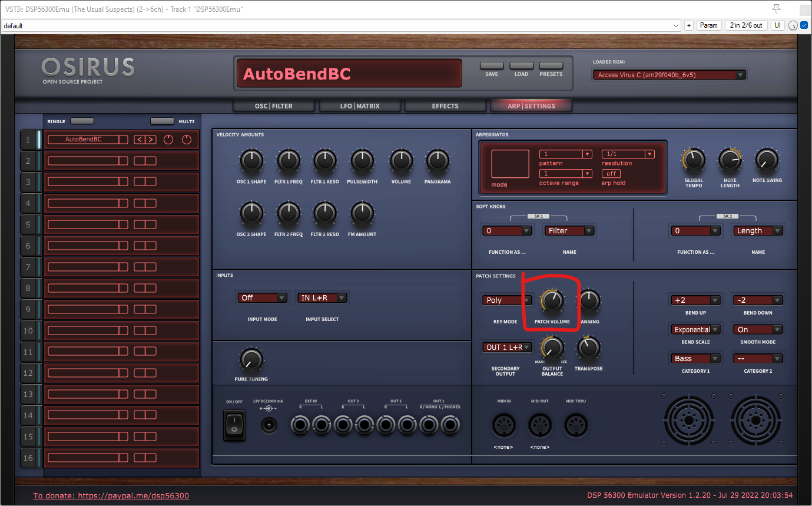Open the octave range dropdown
Screen dimensions: 812x506
566,174
